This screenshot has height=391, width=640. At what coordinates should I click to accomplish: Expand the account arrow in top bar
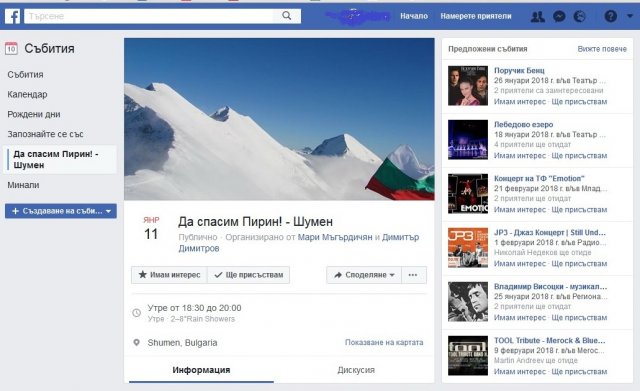(x=630, y=16)
